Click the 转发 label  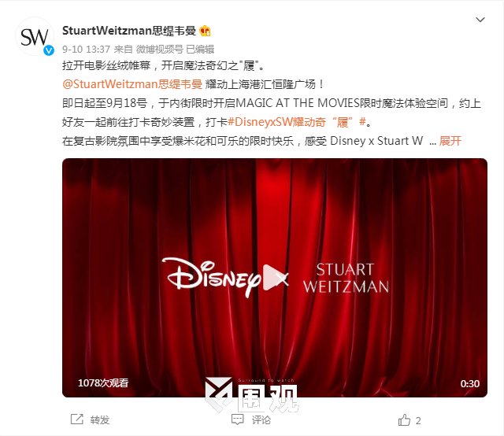[x=100, y=419]
